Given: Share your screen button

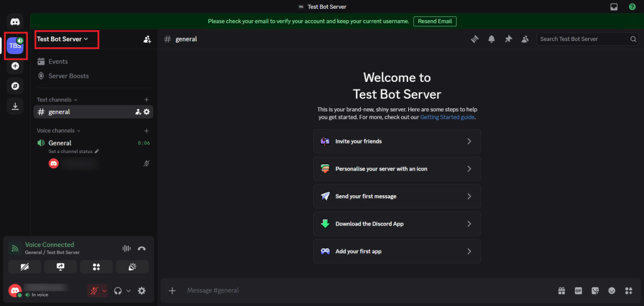Looking at the screenshot, I should 60,267.
